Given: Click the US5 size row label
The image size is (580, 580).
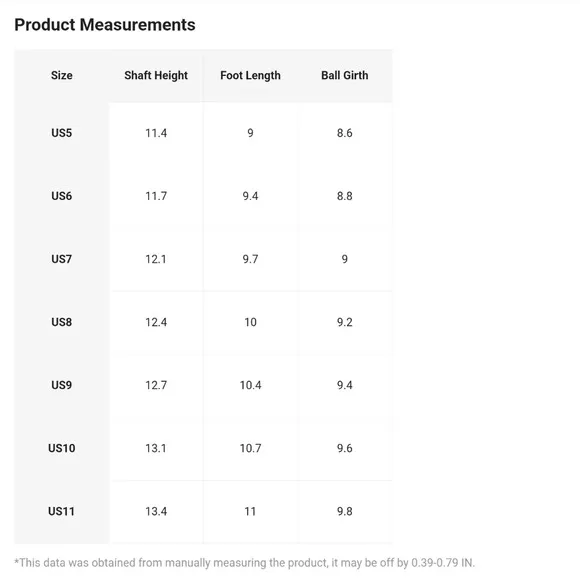Looking at the screenshot, I should 62,133.
